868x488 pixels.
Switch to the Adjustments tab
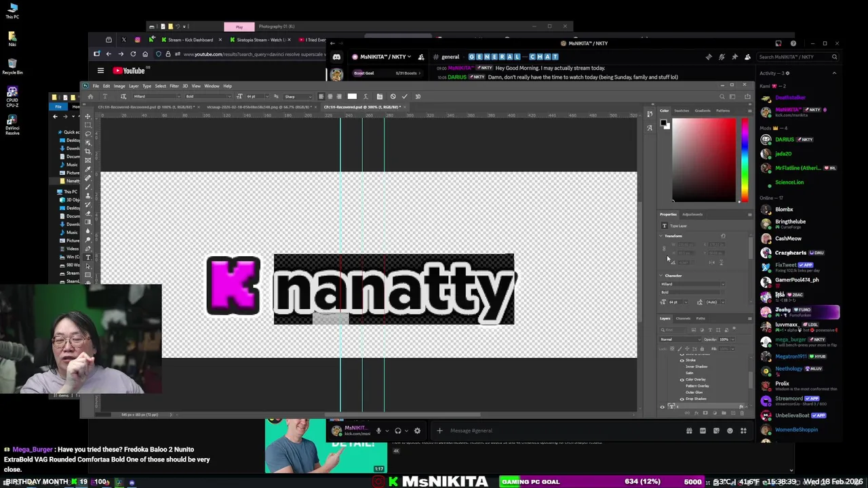pyautogui.click(x=692, y=214)
